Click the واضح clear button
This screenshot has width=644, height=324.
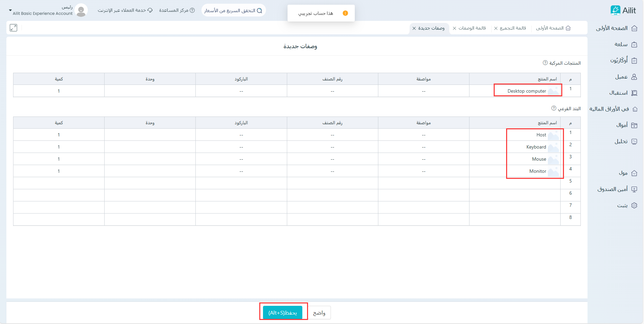tap(319, 313)
